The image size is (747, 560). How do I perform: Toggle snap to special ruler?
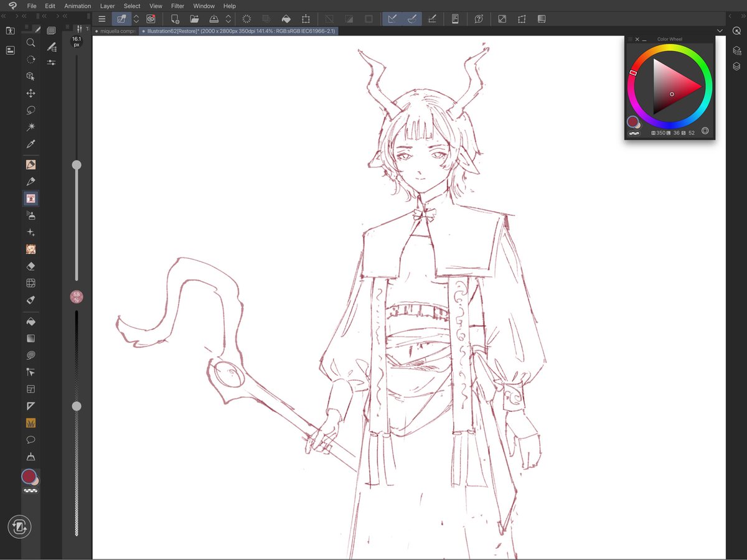[x=412, y=19]
